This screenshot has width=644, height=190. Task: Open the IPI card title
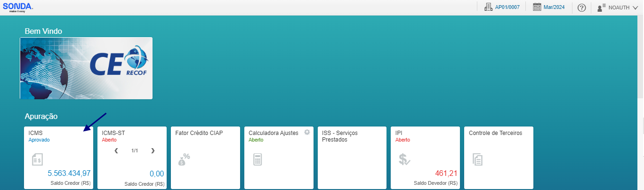tap(399, 133)
